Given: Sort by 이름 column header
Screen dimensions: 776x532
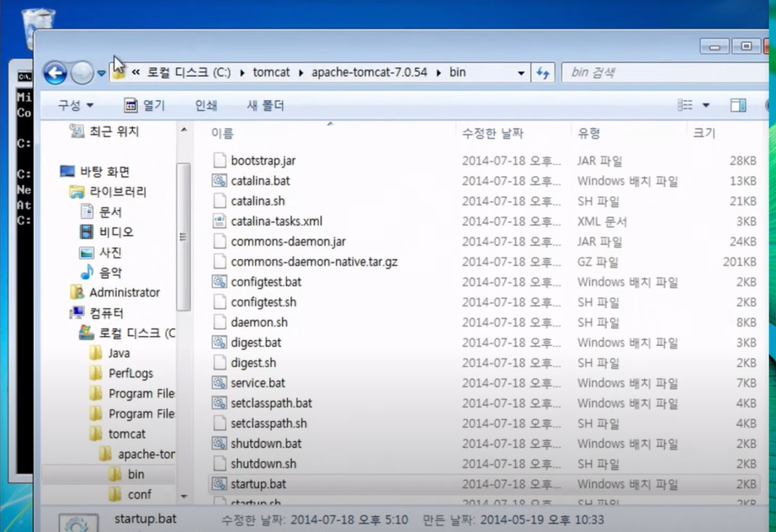Looking at the screenshot, I should point(222,133).
